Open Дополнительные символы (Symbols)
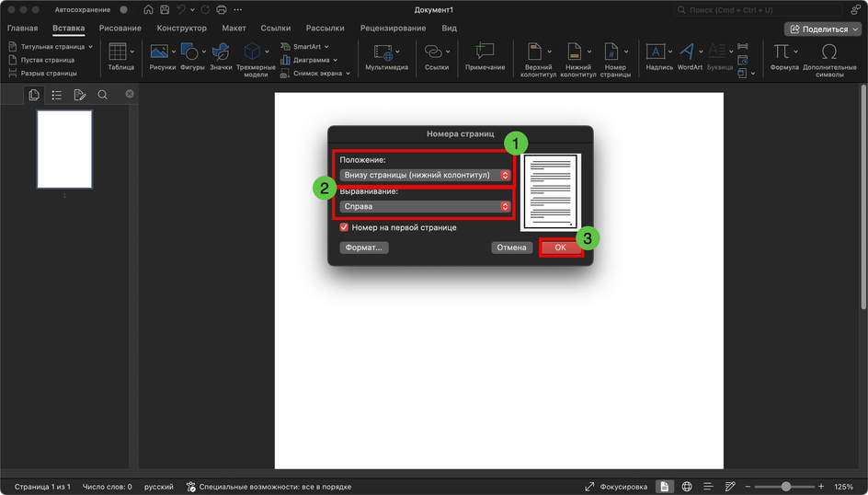 point(829,60)
